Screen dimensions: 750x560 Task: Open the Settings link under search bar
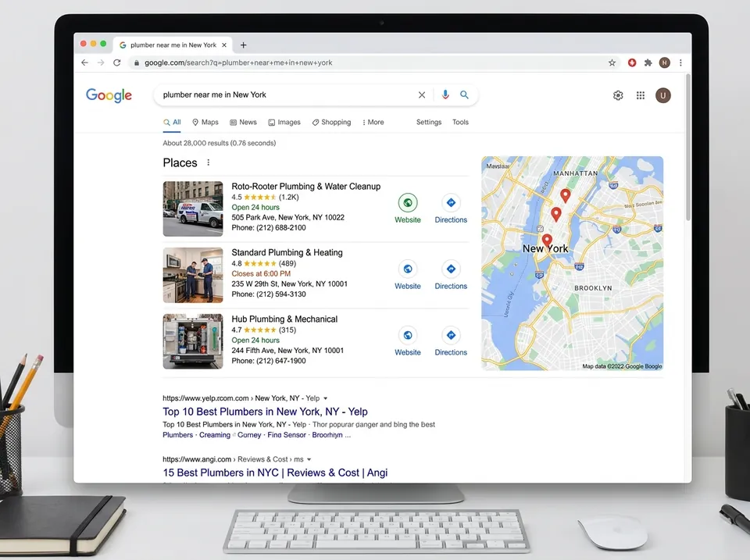[429, 123]
